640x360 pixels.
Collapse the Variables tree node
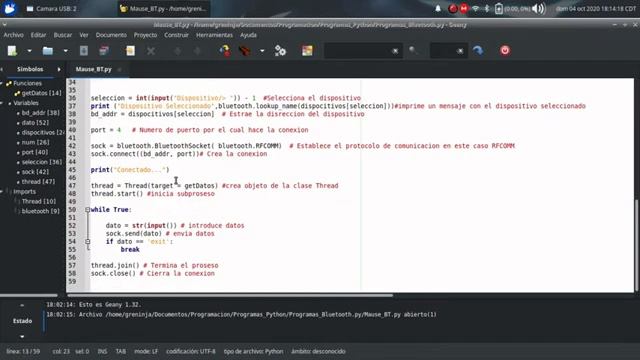(2, 103)
